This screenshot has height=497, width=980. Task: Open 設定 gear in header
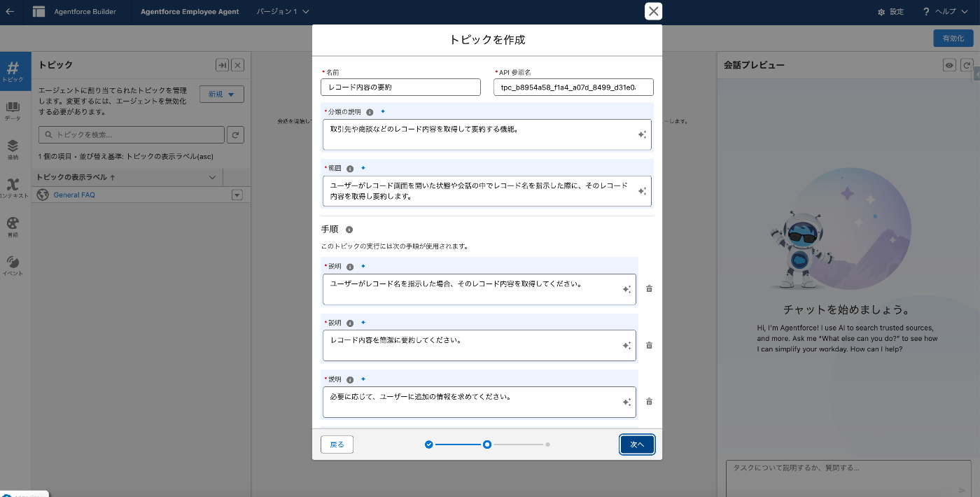[890, 12]
